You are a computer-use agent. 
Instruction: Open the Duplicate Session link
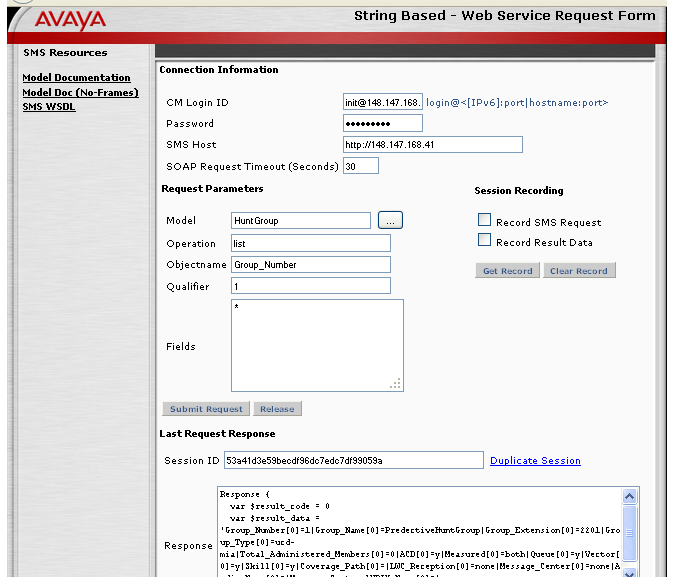pyautogui.click(x=535, y=461)
